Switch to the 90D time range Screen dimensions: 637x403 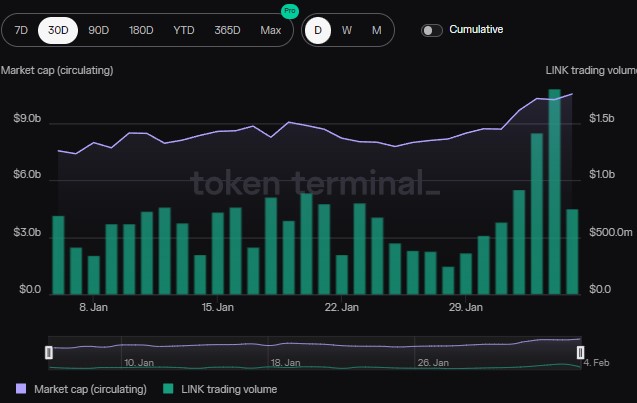click(99, 30)
